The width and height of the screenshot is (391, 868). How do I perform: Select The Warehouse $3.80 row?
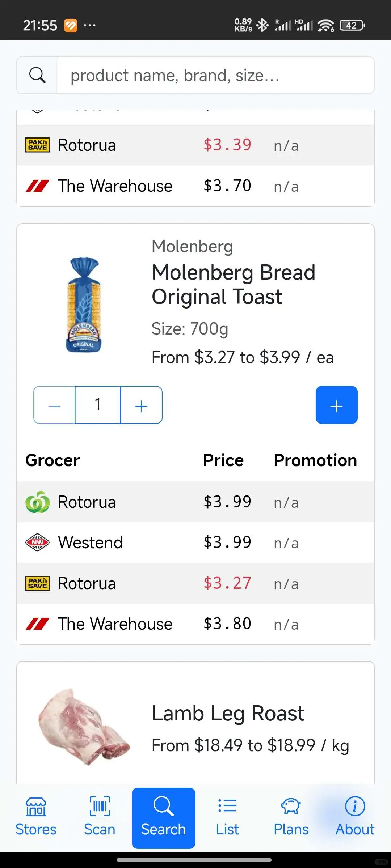[195, 624]
